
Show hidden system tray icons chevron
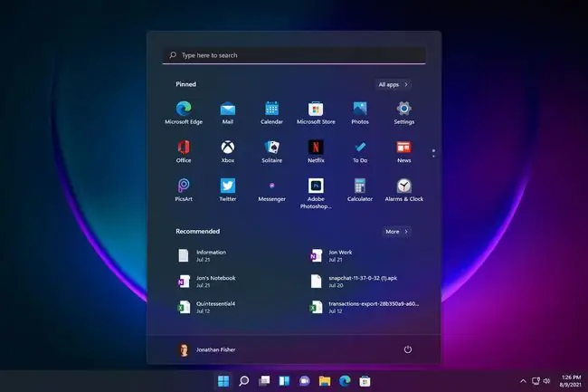point(523,381)
